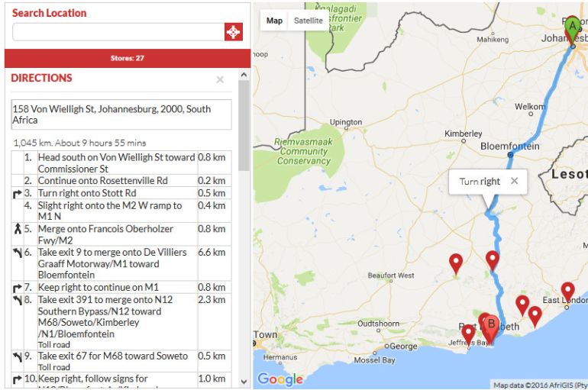Switch to the Satellite view tab
This screenshot has height=390, width=588.
coord(309,21)
